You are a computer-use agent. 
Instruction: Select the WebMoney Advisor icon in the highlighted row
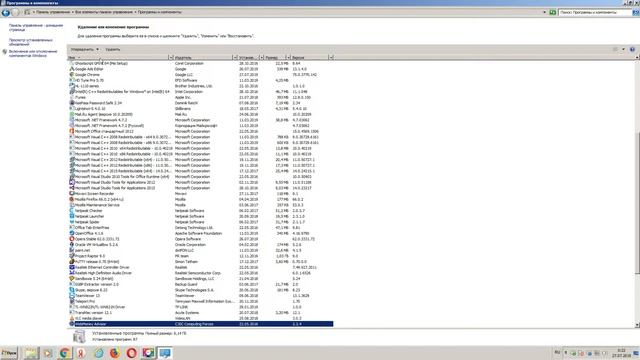pyautogui.click(x=72, y=324)
